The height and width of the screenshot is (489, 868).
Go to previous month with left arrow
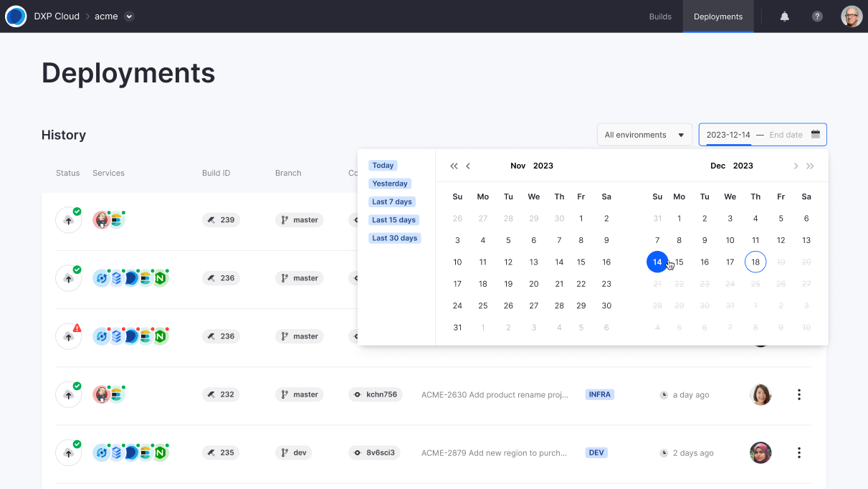tap(468, 166)
